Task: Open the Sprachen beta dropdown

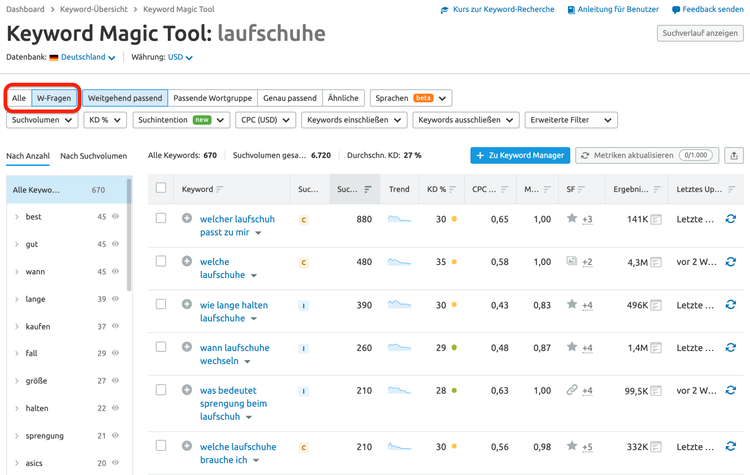Action: [x=411, y=98]
